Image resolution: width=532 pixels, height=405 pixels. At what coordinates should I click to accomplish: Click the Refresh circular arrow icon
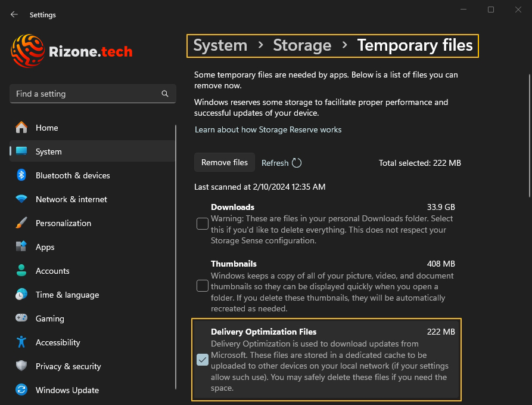point(296,162)
